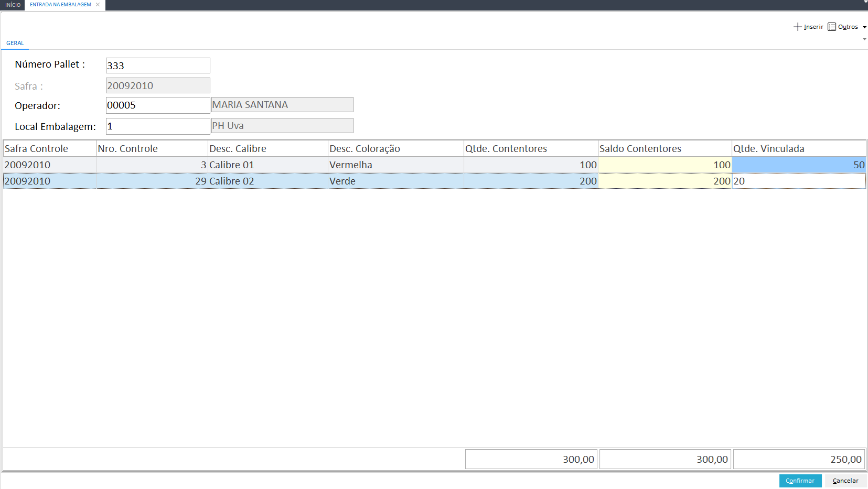Click the plus icon next to Inserir

coord(798,27)
